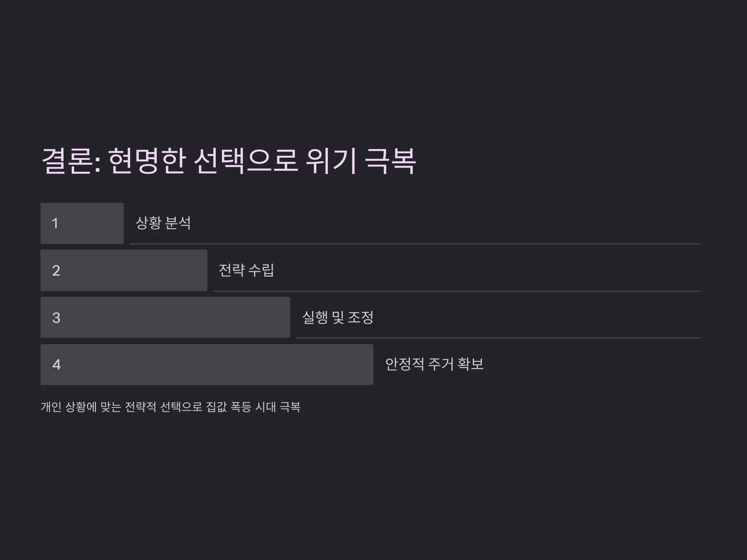Click the word 극복 in the title
This screenshot has width=747, height=560.
[x=390, y=161]
